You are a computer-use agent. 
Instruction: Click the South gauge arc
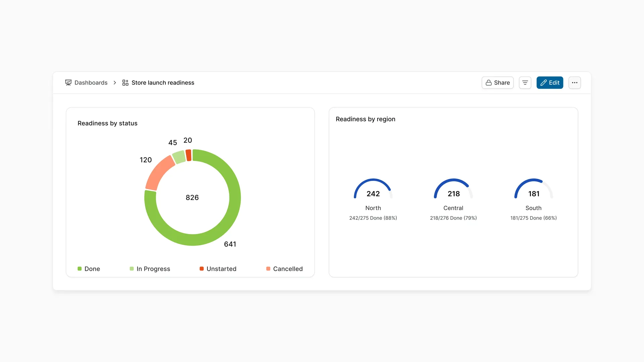(x=533, y=180)
